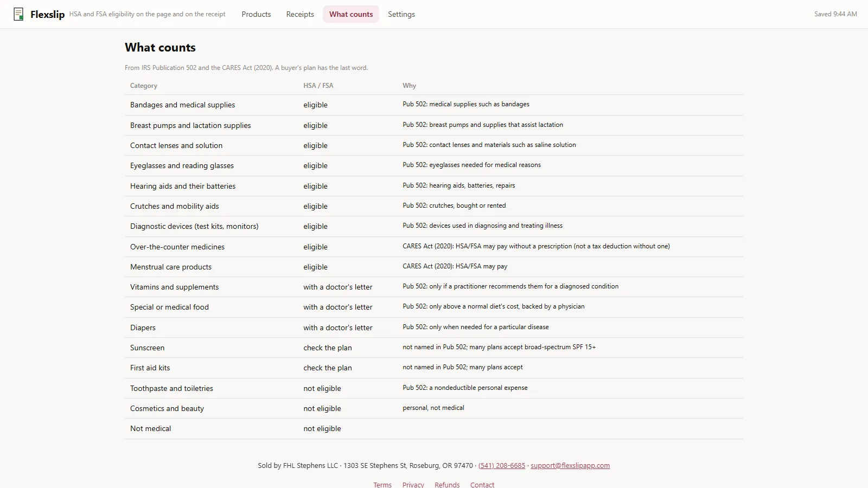Viewport: 868px width, 488px height.
Task: Click Contact lenses and solution category
Action: tap(176, 145)
